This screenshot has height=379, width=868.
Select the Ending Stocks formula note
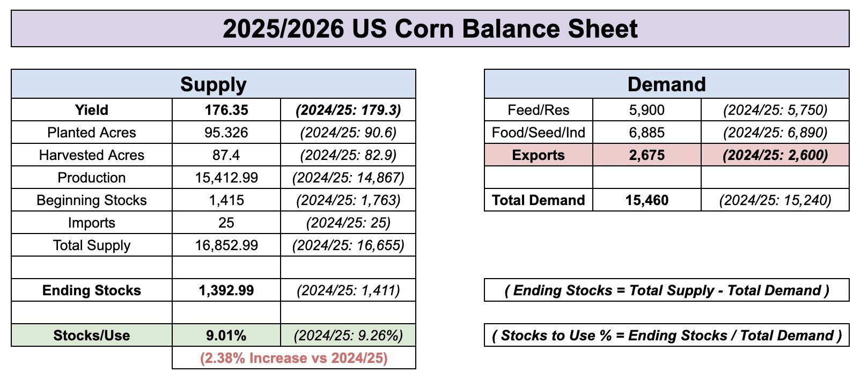(x=667, y=290)
